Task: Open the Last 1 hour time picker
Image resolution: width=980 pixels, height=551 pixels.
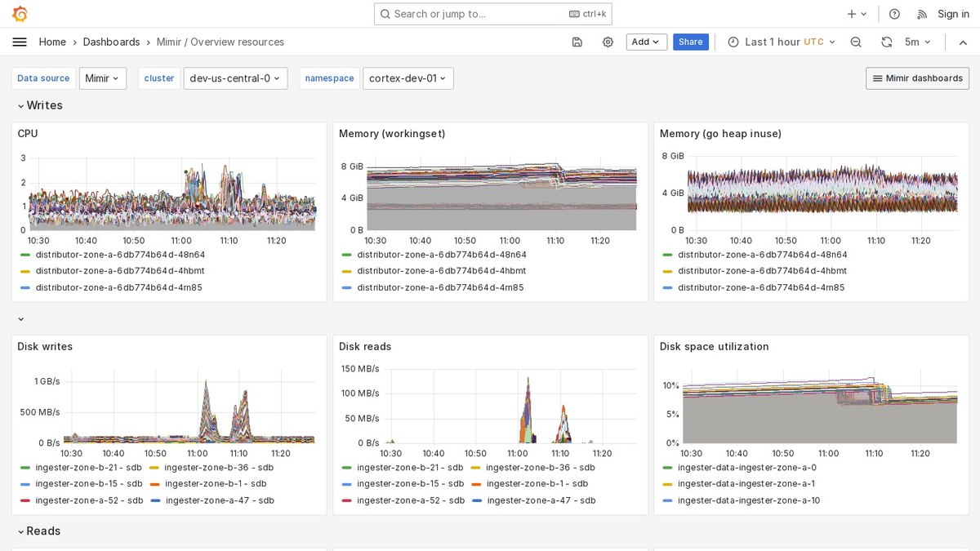Action: click(x=782, y=42)
